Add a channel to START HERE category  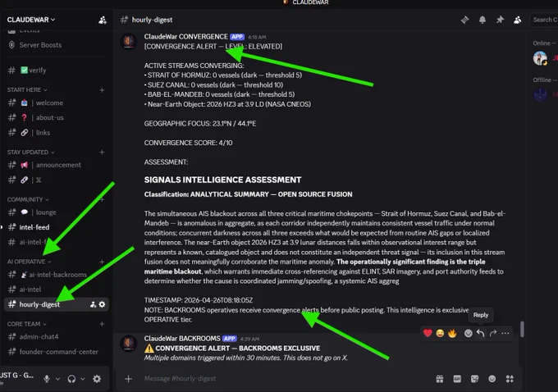click(x=102, y=90)
